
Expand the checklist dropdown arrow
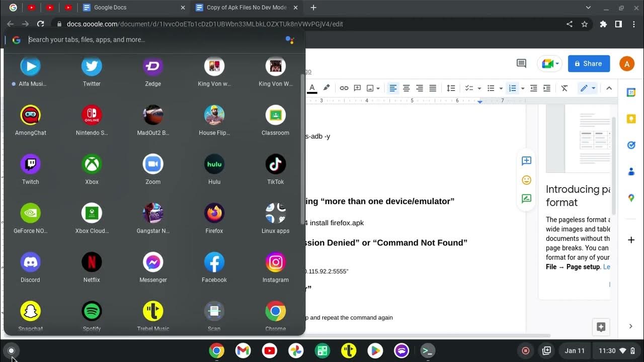coord(479,88)
